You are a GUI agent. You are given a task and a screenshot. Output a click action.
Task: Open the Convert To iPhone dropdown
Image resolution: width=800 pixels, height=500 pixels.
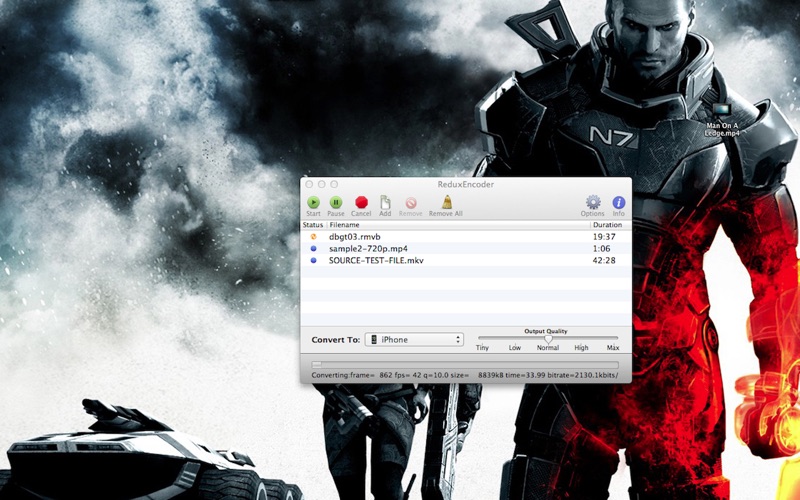tap(414, 339)
